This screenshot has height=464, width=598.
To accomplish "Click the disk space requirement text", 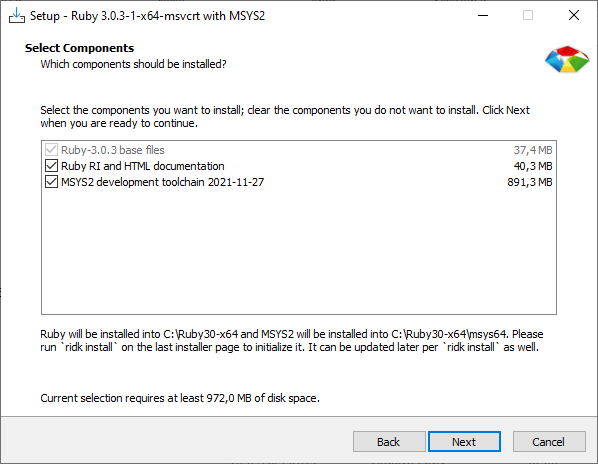I will point(180,398).
